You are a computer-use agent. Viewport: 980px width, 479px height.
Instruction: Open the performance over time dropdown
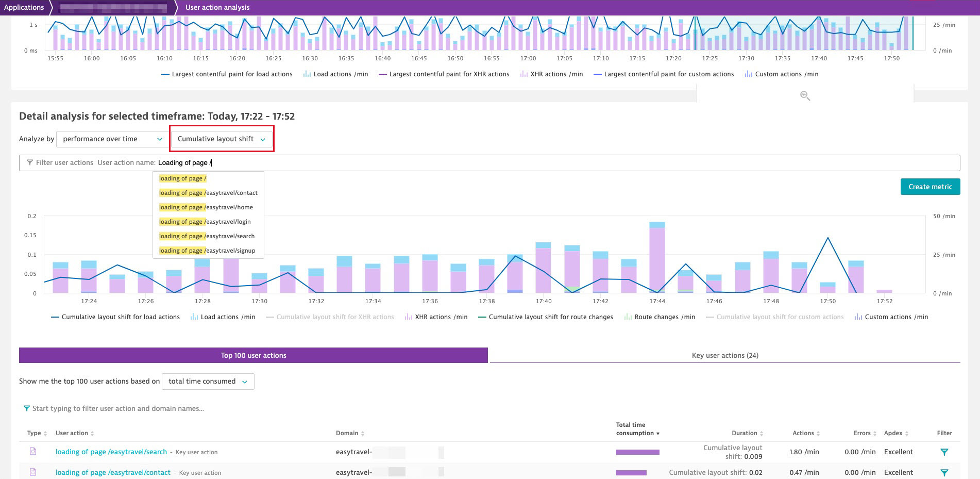pyautogui.click(x=112, y=139)
